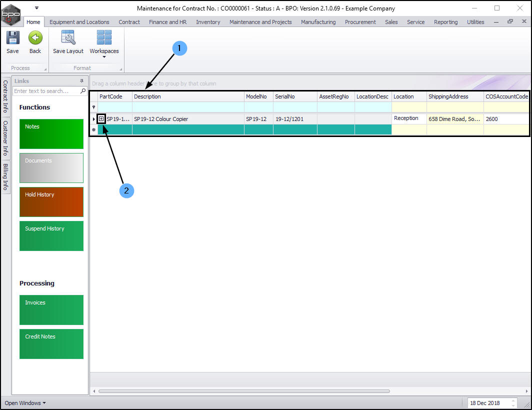Click the BPO application logo
Screen dimensions: 532x410
point(11,14)
